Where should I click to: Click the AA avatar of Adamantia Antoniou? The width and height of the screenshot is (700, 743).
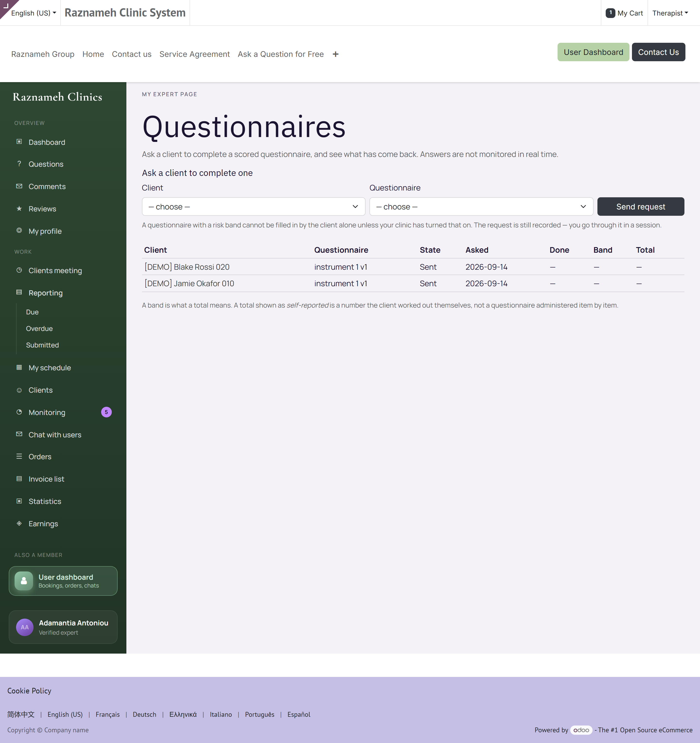coord(25,627)
